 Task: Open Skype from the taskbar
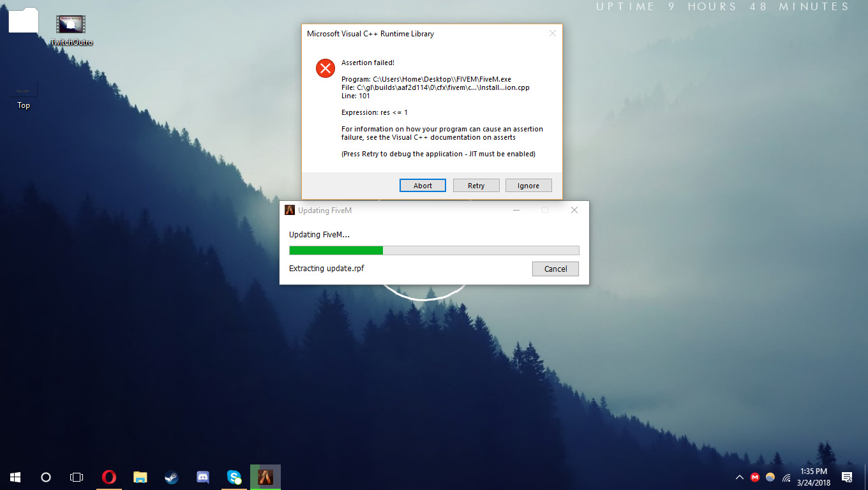point(234,477)
